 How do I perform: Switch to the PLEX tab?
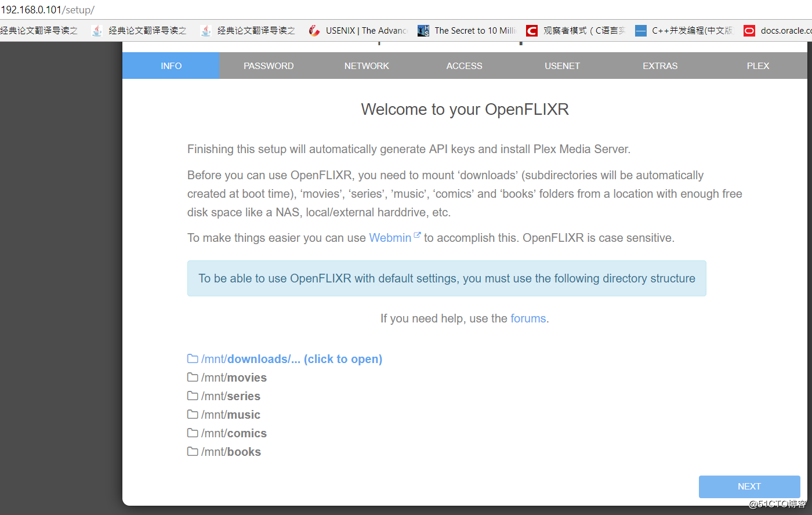pos(758,66)
